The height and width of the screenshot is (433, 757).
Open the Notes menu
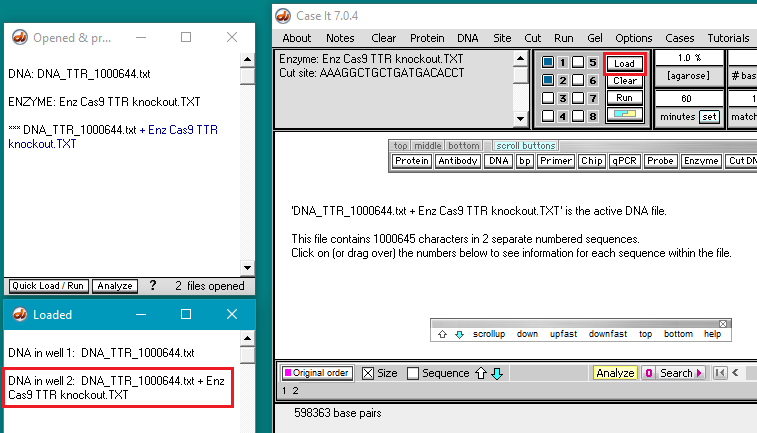[340, 38]
